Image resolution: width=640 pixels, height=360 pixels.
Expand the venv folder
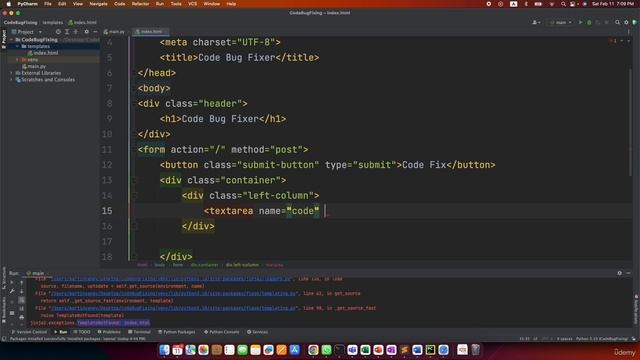click(x=18, y=60)
